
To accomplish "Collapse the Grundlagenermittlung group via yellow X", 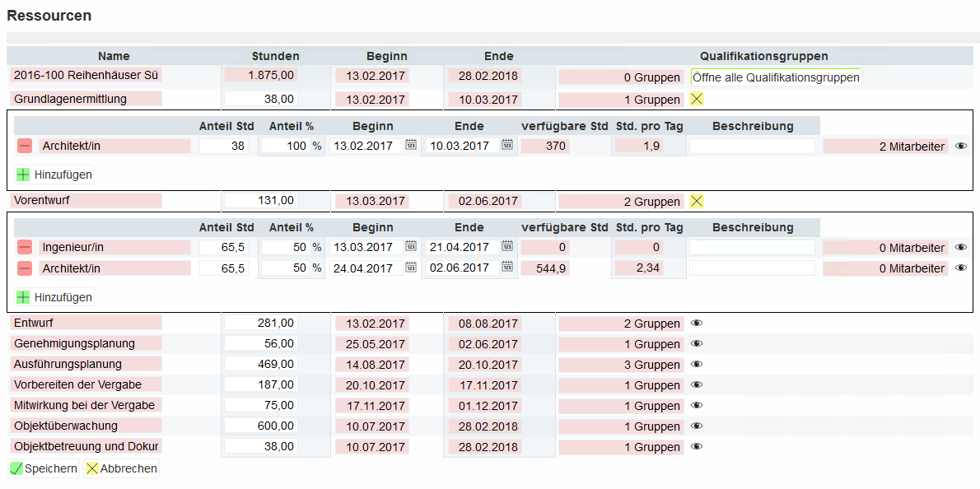I will click(x=696, y=98).
